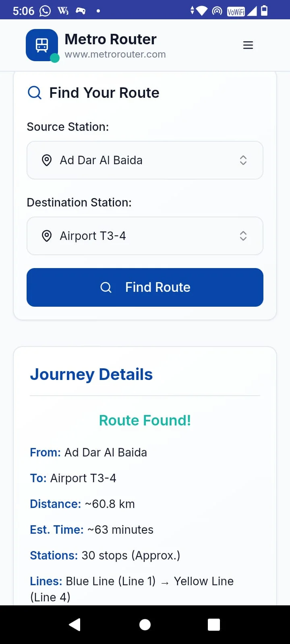This screenshot has width=290, height=644.
Task: Tap the WhatsApp notification icon in status bar
Action: 45,11
